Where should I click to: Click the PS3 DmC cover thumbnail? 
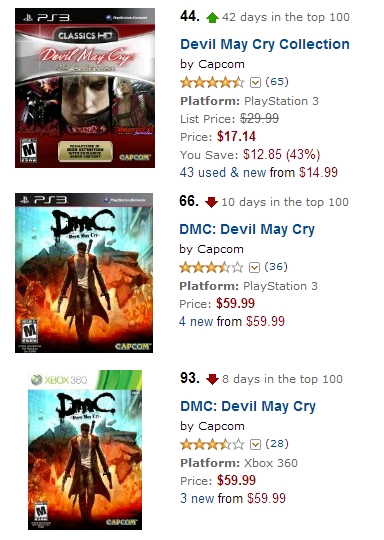[x=84, y=273]
